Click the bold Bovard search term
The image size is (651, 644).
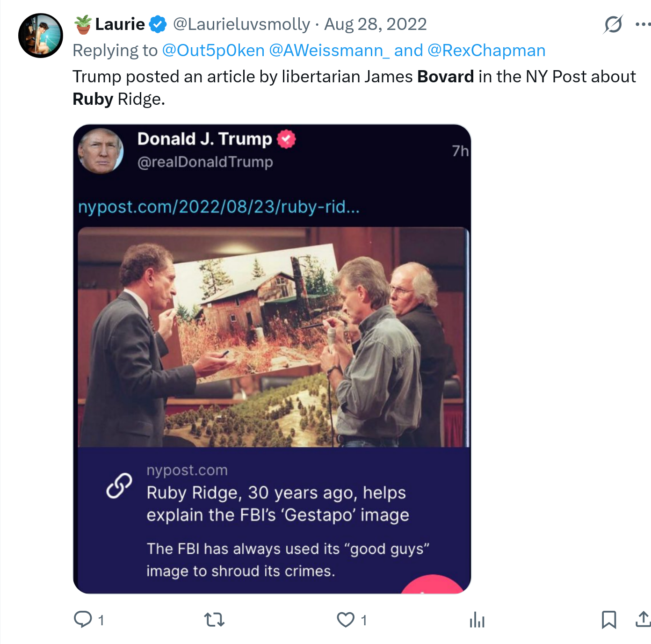(445, 77)
